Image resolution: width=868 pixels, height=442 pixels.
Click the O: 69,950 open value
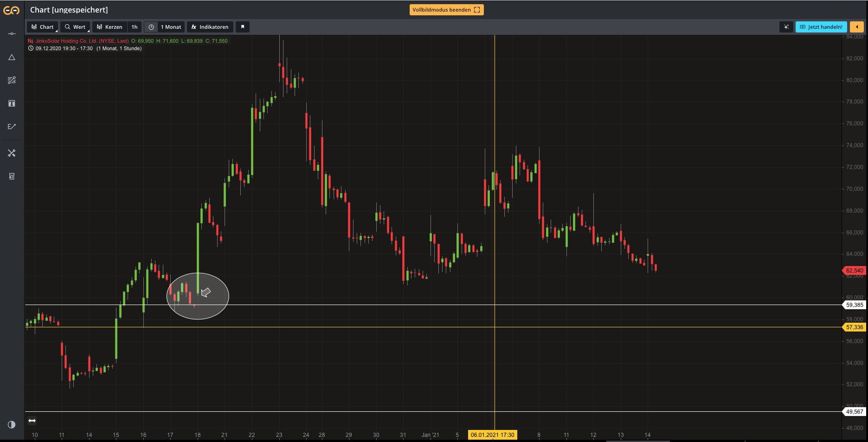pos(142,41)
